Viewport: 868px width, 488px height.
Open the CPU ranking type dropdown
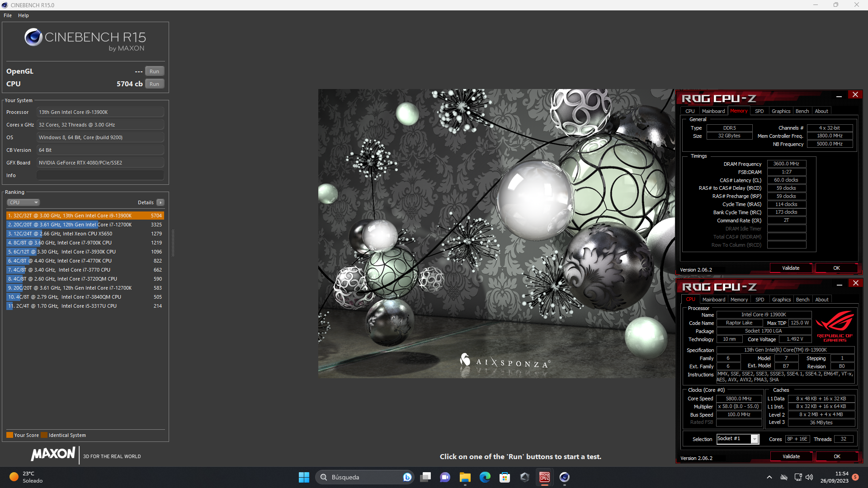click(23, 202)
